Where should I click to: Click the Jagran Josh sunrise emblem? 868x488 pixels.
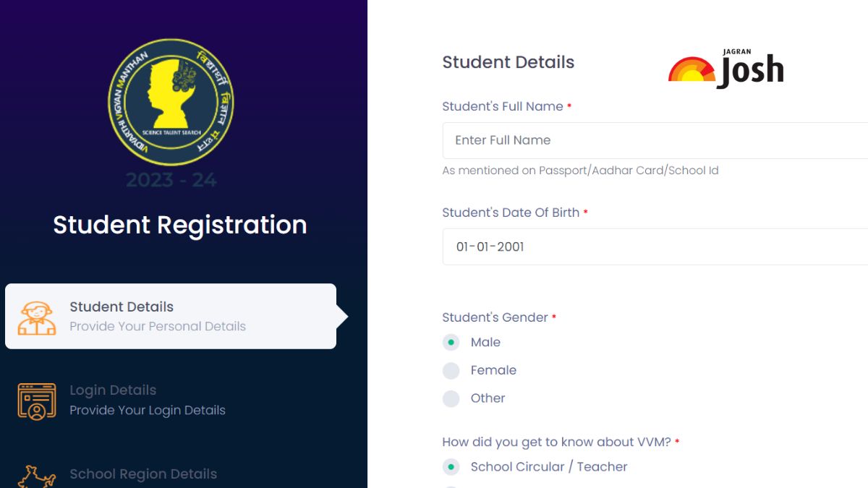coord(692,69)
